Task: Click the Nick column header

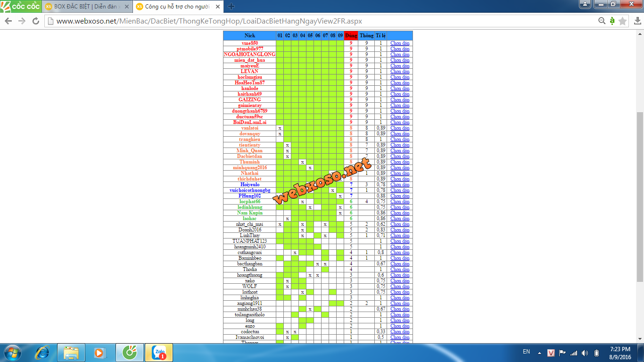Action: (249, 36)
